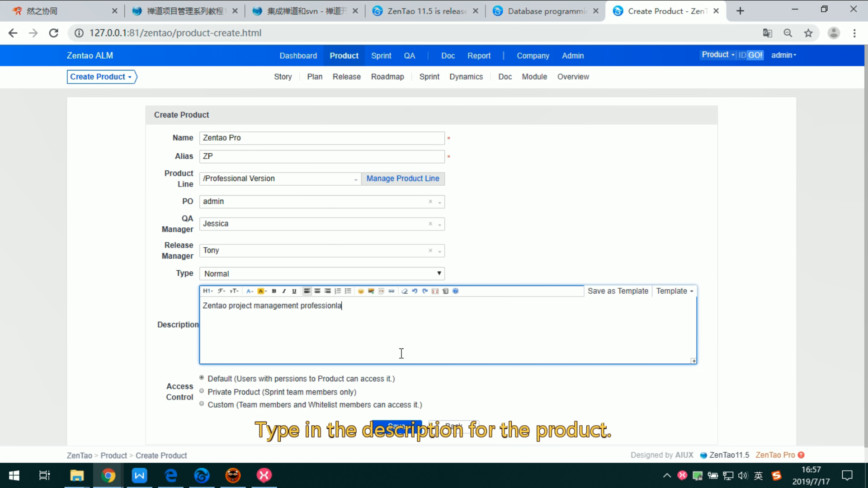
Task: Focus the Alias input field
Action: (322, 156)
